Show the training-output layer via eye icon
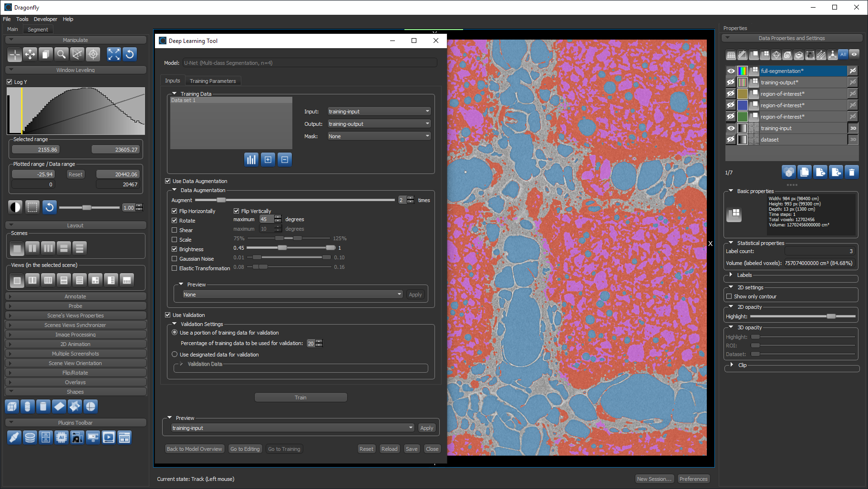 coord(731,82)
